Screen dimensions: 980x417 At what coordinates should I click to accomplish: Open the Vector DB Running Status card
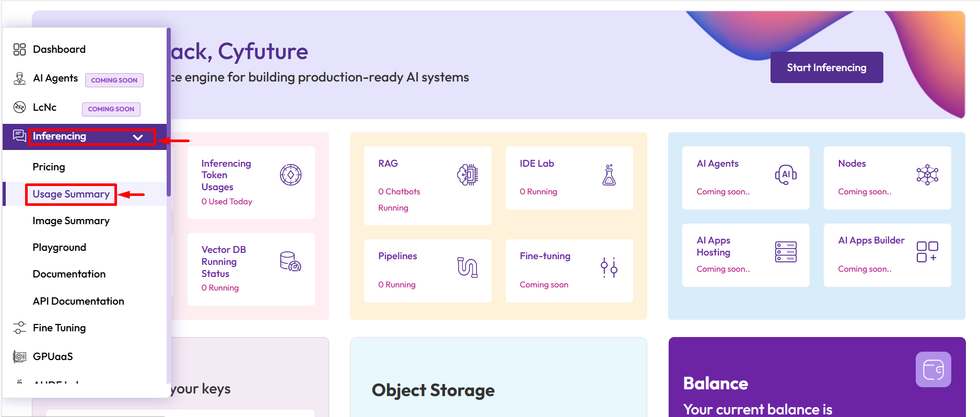pyautogui.click(x=251, y=269)
